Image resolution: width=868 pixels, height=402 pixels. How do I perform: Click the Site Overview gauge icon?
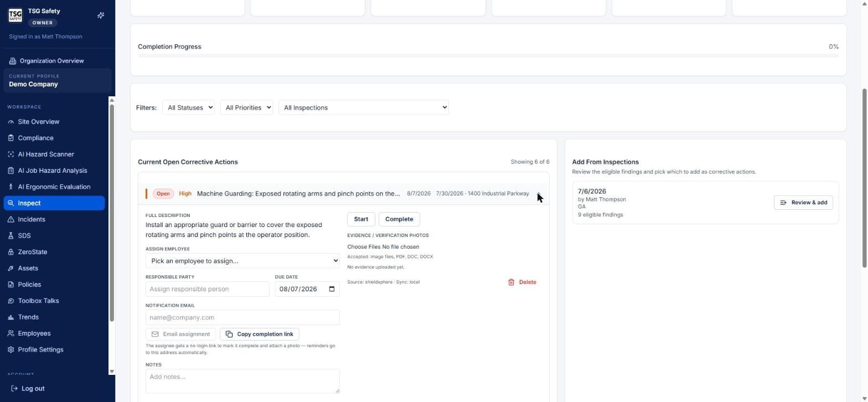click(x=11, y=122)
